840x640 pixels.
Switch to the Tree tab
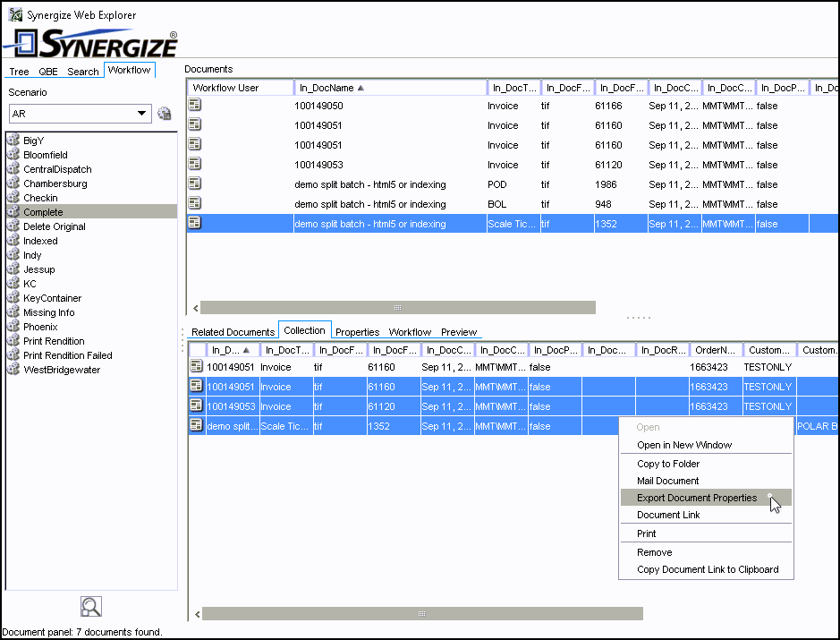(x=19, y=72)
